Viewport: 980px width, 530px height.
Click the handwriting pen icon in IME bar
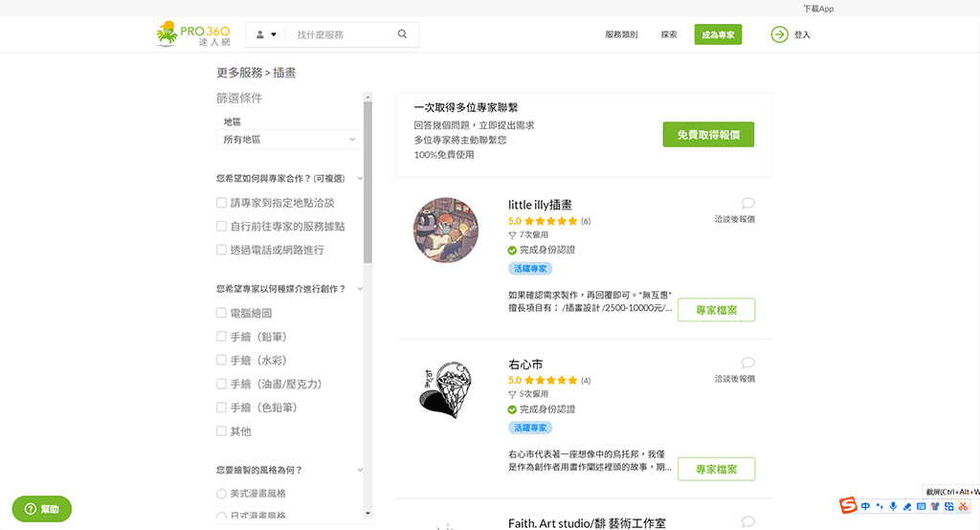pos(907,506)
